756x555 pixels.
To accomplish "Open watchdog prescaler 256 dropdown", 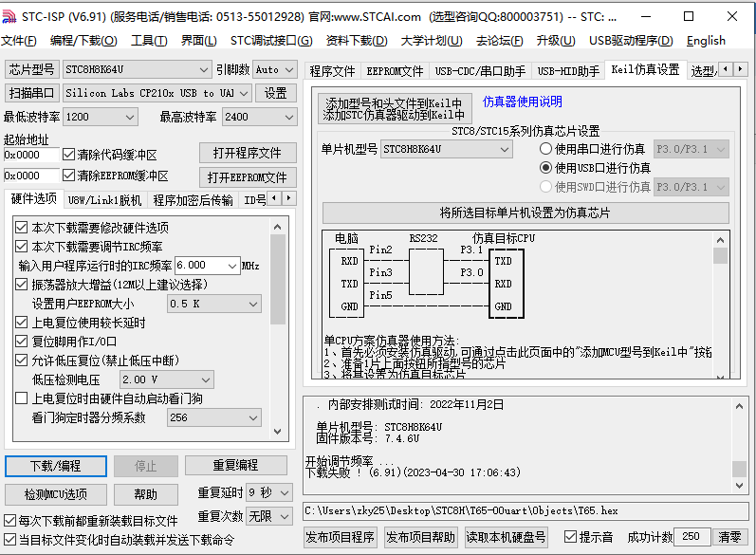I will pos(214,417).
